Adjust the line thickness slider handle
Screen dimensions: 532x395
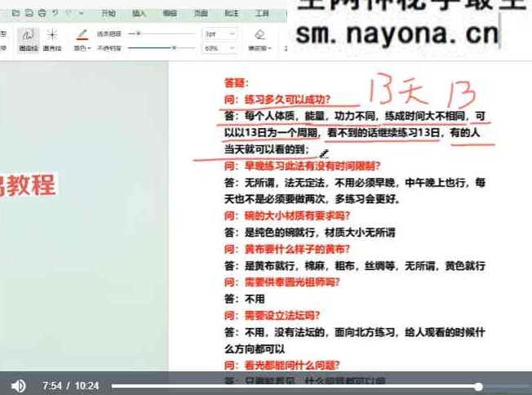(138, 33)
